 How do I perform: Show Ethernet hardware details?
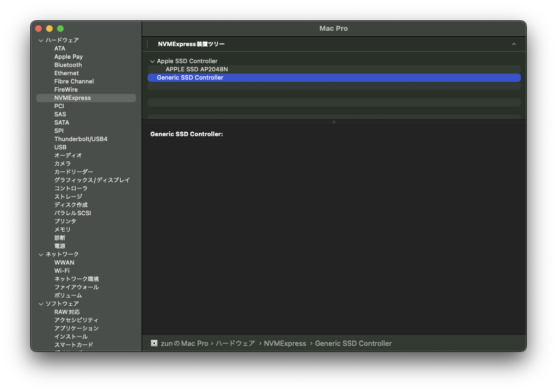click(66, 73)
